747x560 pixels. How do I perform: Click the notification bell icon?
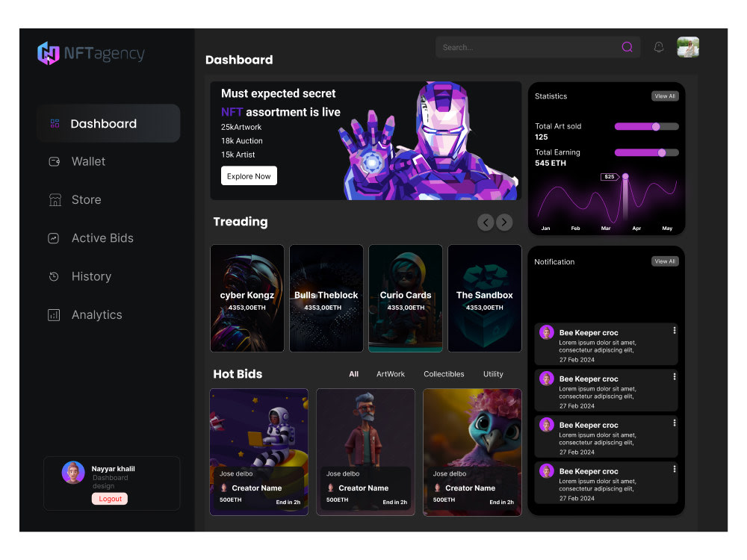point(658,46)
